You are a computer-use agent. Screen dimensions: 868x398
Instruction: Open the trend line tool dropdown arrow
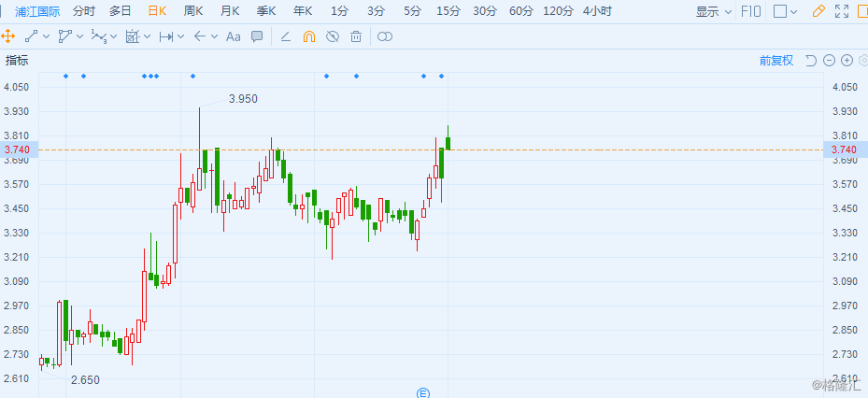pyautogui.click(x=47, y=36)
